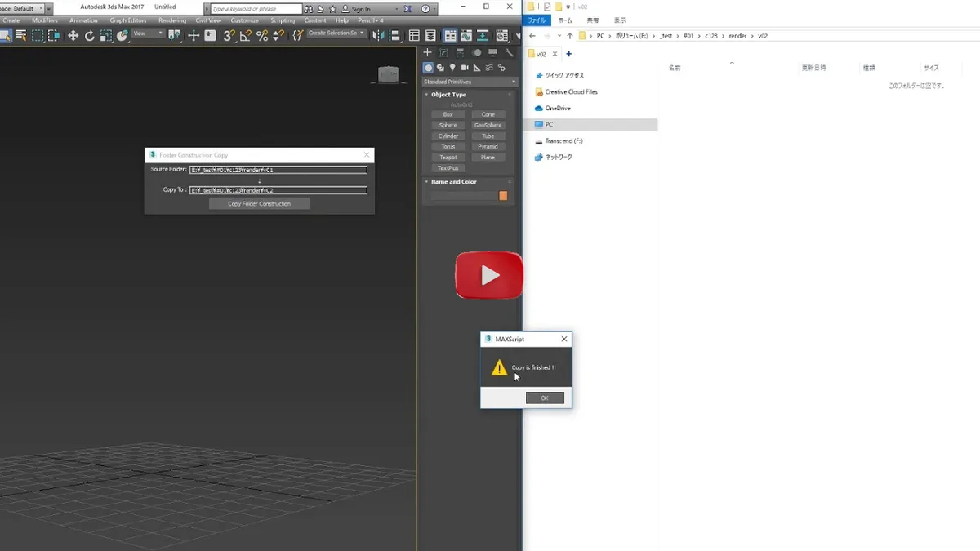Choose the Select by Name tool
Screen dimensions: 980x551
pos(21,35)
